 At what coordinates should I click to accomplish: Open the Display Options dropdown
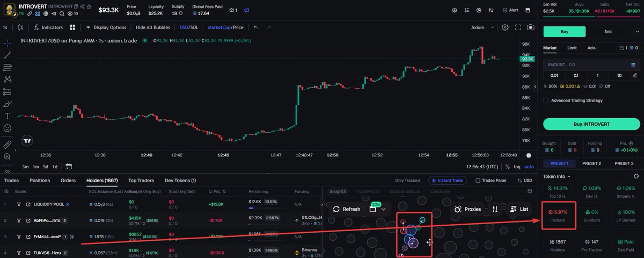click(x=106, y=27)
